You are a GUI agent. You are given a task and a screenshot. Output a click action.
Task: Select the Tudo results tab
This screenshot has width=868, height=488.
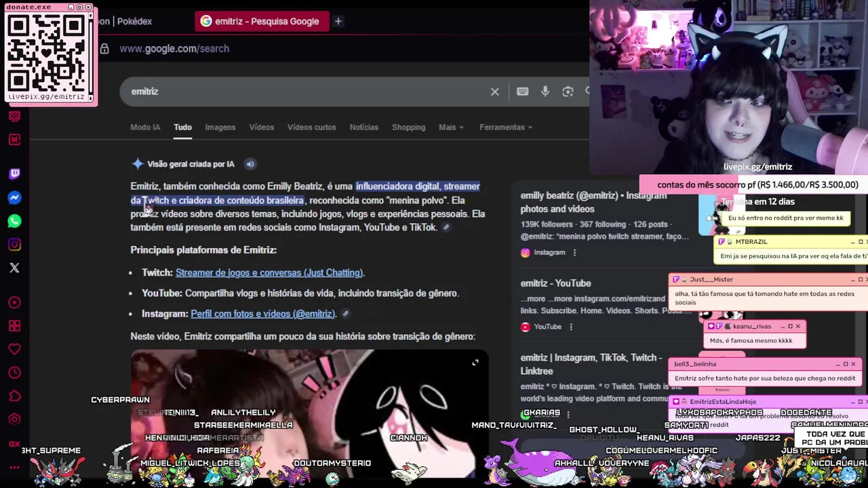[x=182, y=127]
